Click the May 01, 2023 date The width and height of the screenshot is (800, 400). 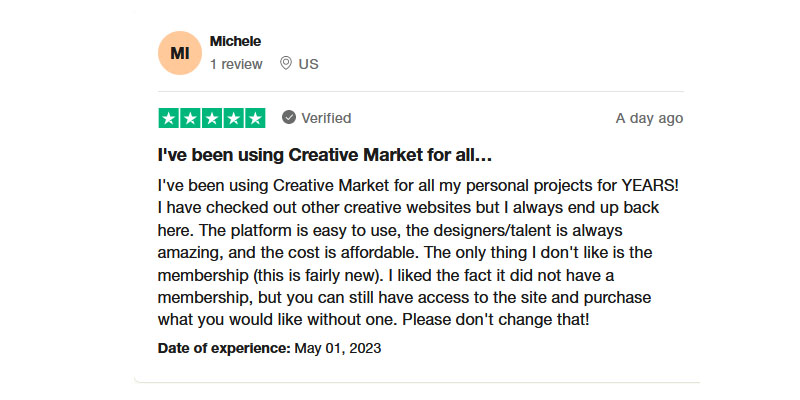point(338,348)
